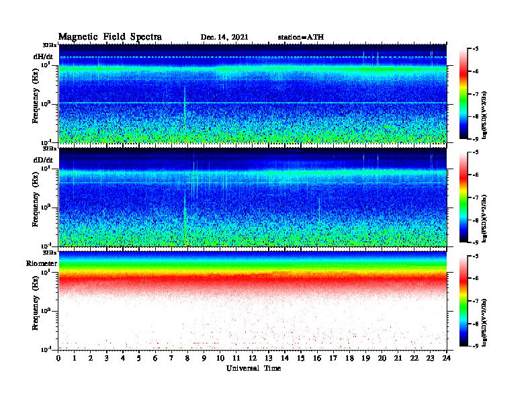Click the "-7" tick of dD/dt colorbar
This screenshot has height=411, width=532.
pyautogui.click(x=476, y=197)
